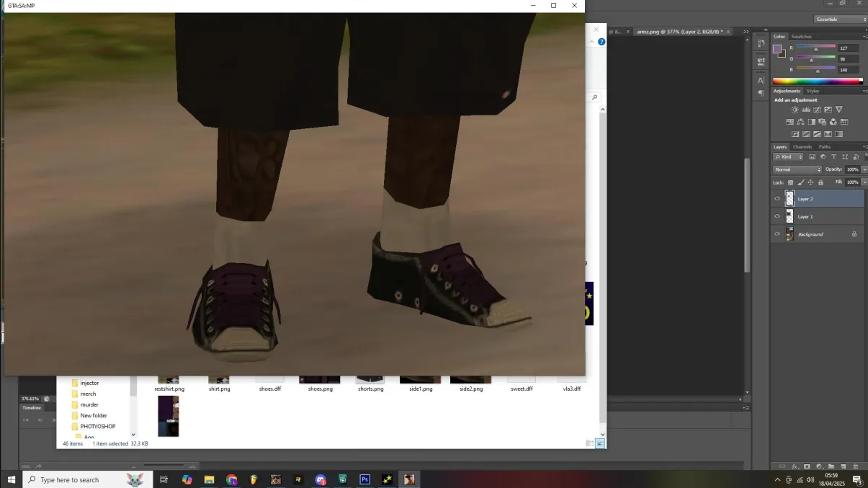Toggle lock image pixels brush icon
The image size is (868, 488).
(x=800, y=182)
